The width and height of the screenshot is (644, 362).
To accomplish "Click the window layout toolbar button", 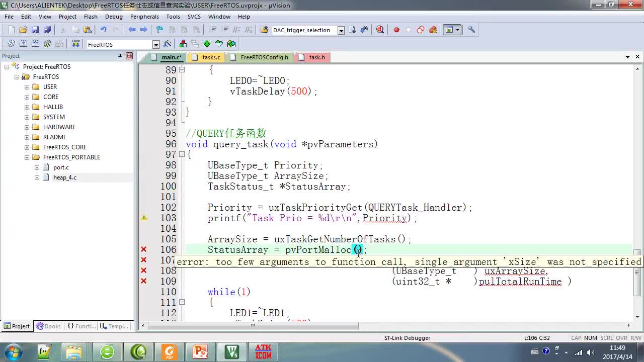I will 449,30.
